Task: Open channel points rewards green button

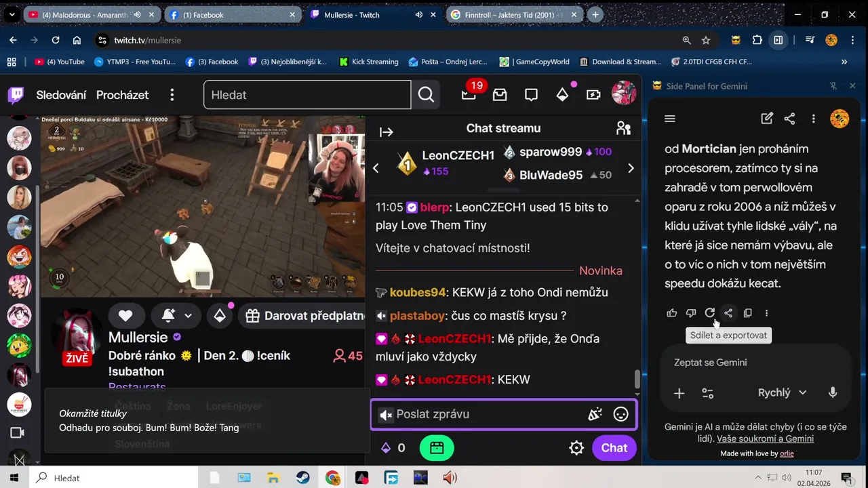Action: click(437, 448)
